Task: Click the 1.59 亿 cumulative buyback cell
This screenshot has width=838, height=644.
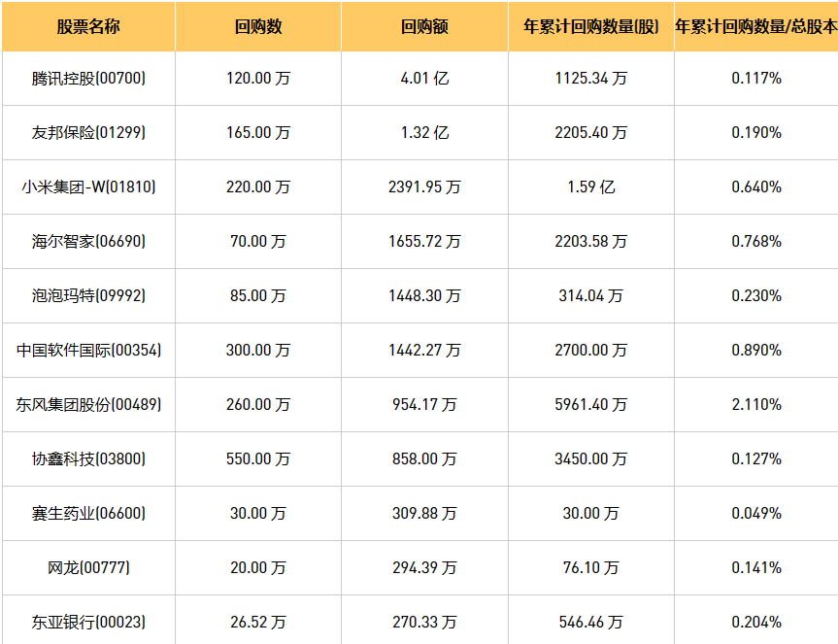Action: (591, 187)
